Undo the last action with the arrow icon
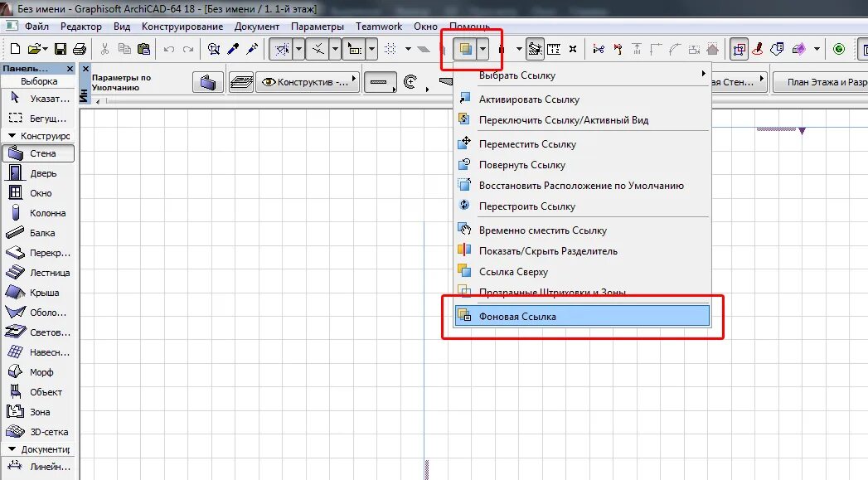The height and width of the screenshot is (480, 868). click(x=169, y=49)
